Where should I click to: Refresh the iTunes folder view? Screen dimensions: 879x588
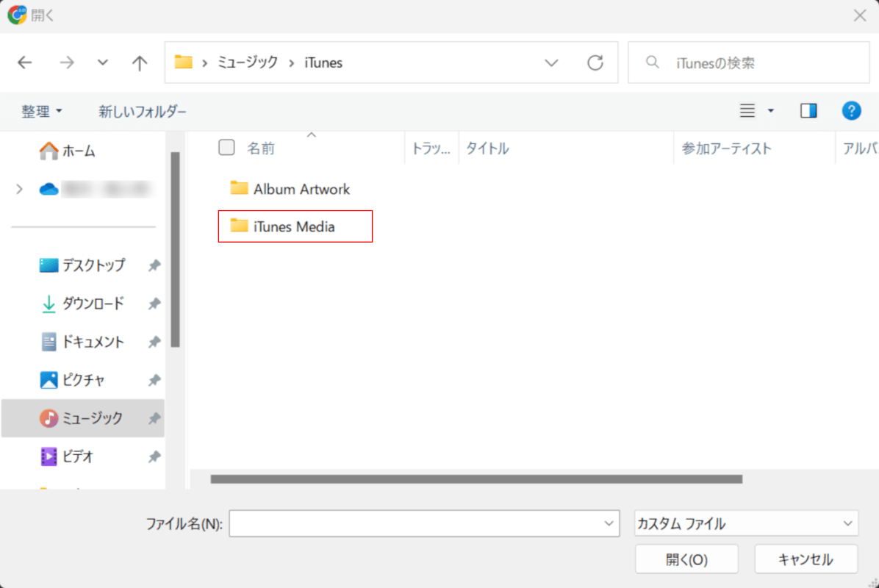(x=595, y=62)
